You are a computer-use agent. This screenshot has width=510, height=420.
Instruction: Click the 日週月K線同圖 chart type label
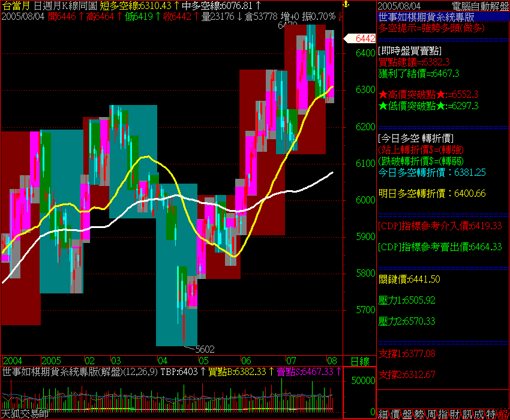65,5
